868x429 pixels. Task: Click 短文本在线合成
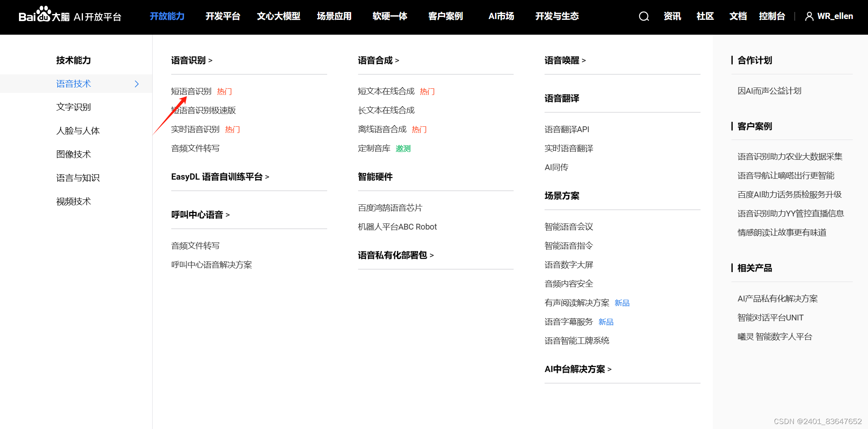386,91
